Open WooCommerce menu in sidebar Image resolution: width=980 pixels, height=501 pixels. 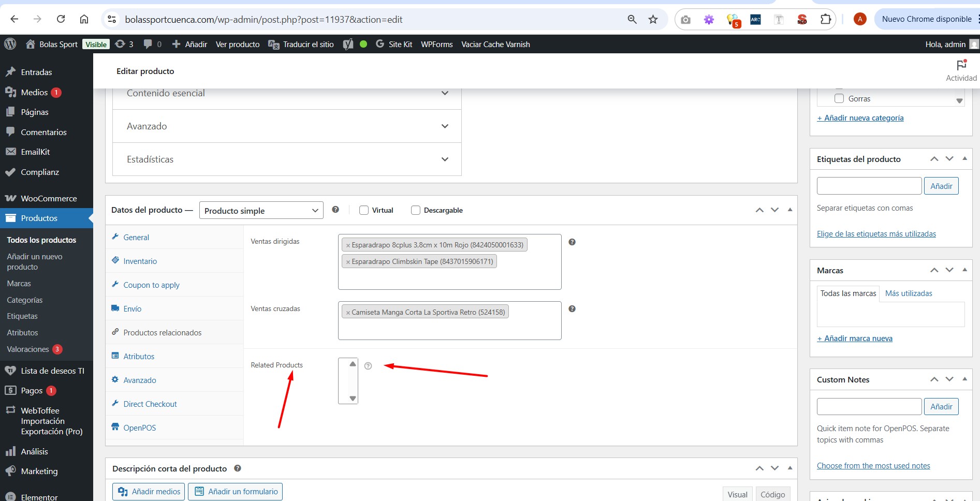point(49,198)
